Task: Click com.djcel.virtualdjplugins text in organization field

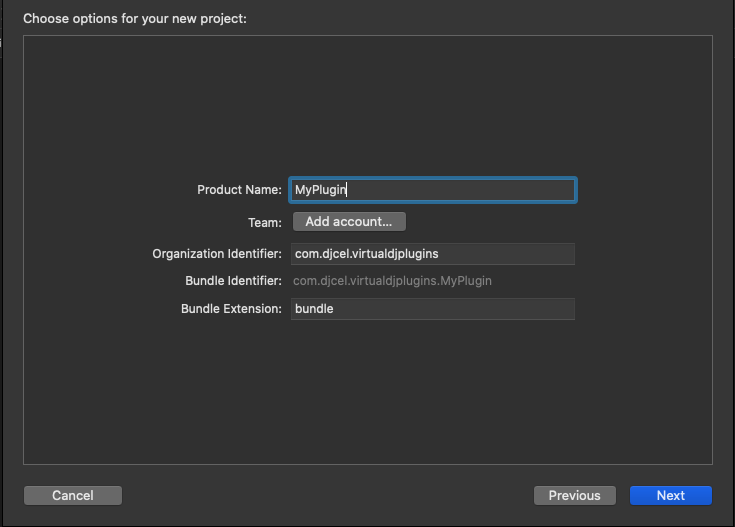Action: [367, 254]
